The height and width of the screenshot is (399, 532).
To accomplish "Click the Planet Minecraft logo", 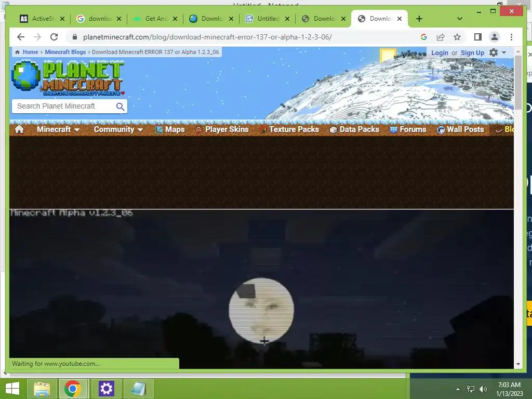I will point(68,77).
